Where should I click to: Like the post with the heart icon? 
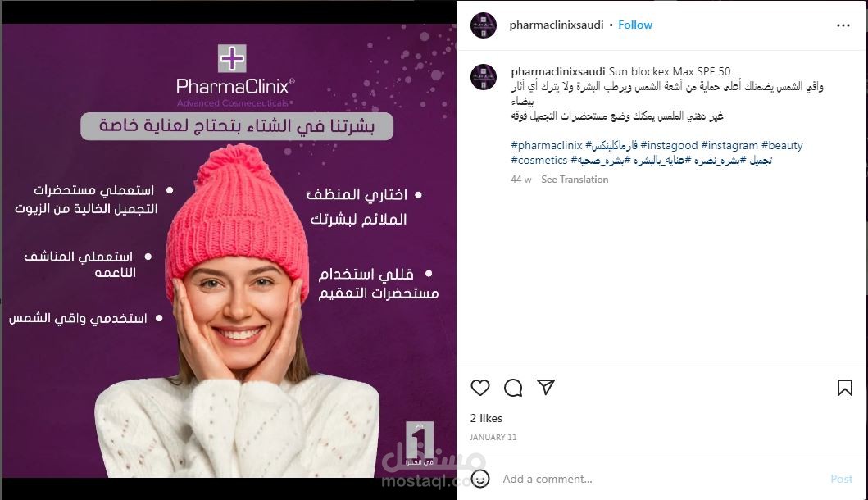point(480,388)
